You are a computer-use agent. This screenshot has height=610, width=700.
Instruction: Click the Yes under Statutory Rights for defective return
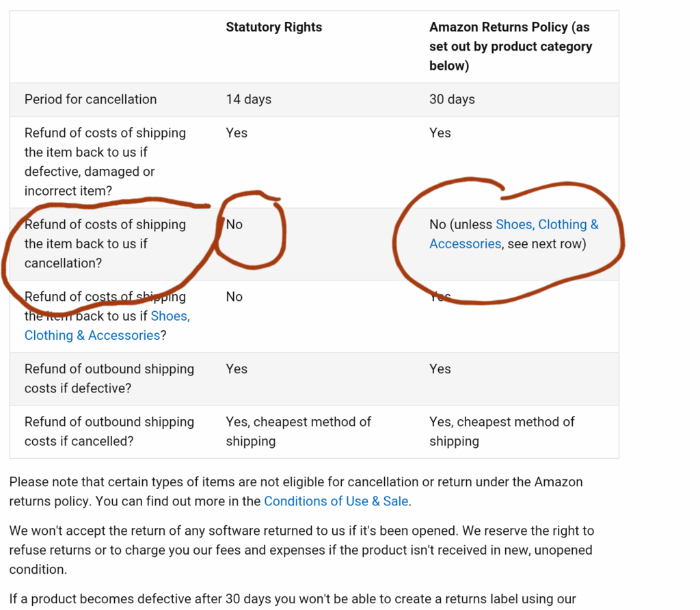click(x=237, y=133)
